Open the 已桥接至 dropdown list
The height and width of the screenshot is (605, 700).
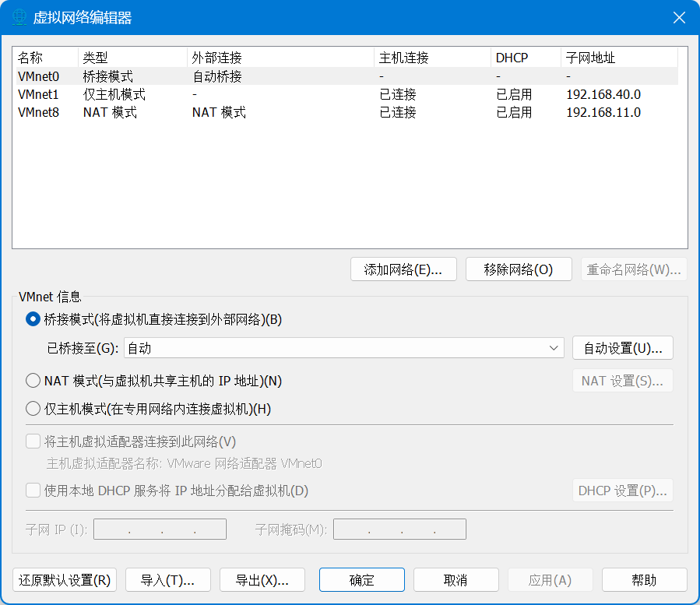click(x=343, y=348)
